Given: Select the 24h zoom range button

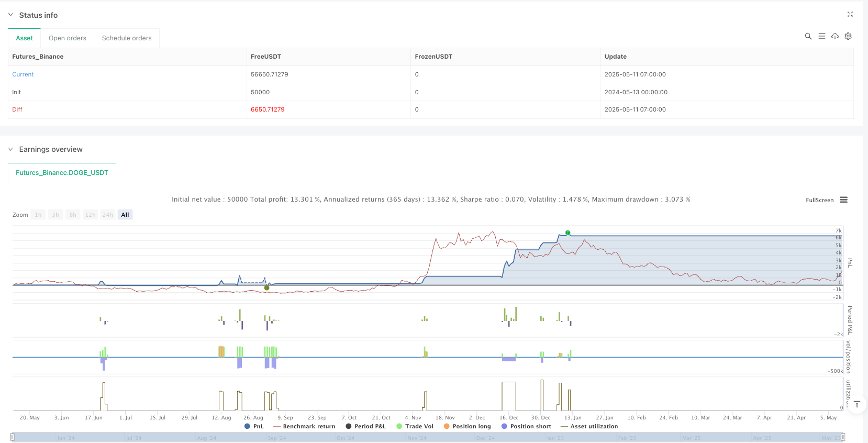Looking at the screenshot, I should pyautogui.click(x=107, y=215).
